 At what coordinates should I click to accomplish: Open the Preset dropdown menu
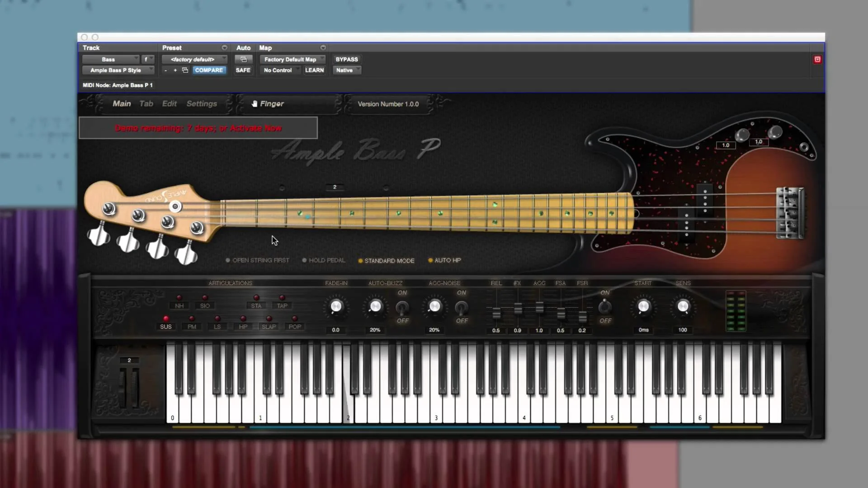pyautogui.click(x=195, y=59)
